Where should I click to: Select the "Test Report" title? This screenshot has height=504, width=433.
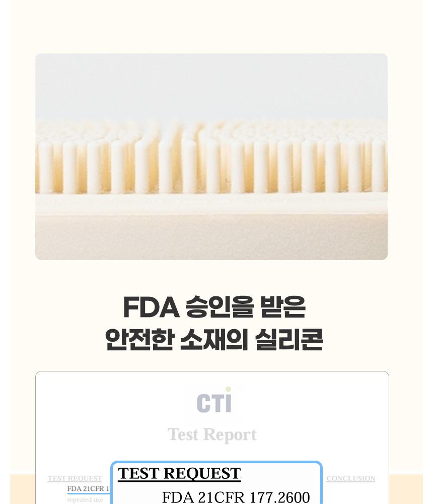(x=212, y=434)
